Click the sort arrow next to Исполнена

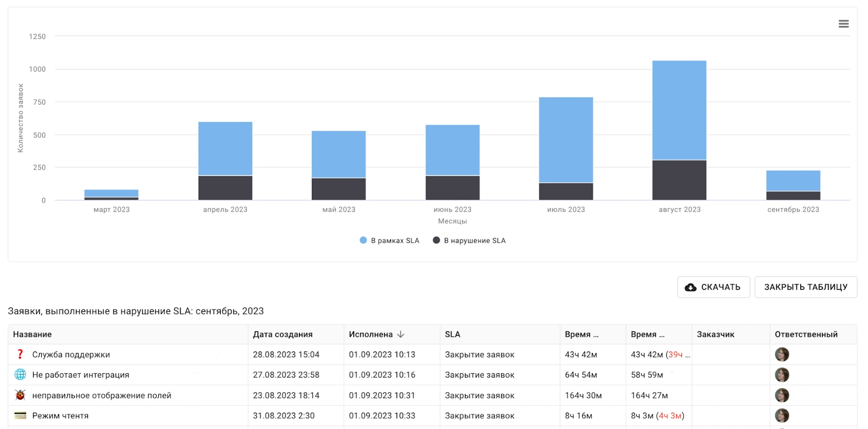pos(401,334)
